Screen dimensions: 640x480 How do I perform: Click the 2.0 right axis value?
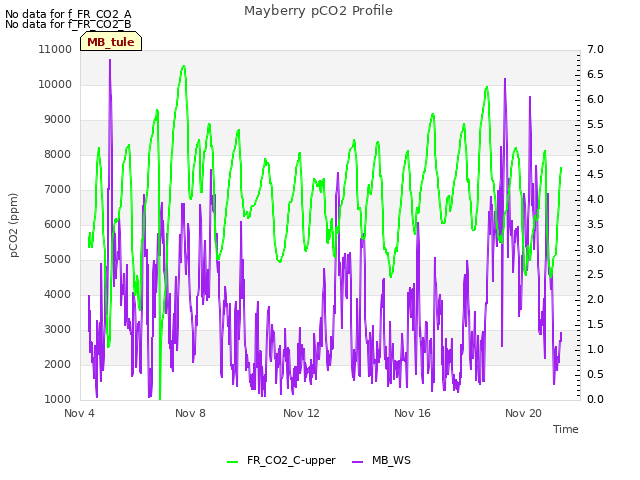pos(595,299)
